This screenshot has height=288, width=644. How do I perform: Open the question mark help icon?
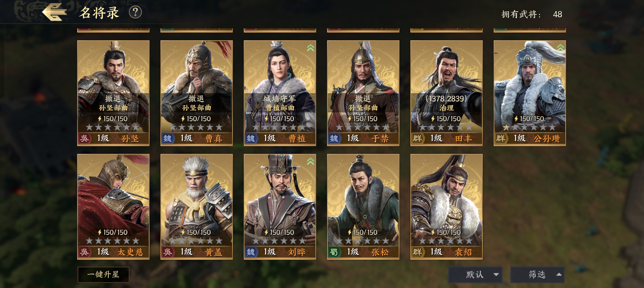pos(135,12)
